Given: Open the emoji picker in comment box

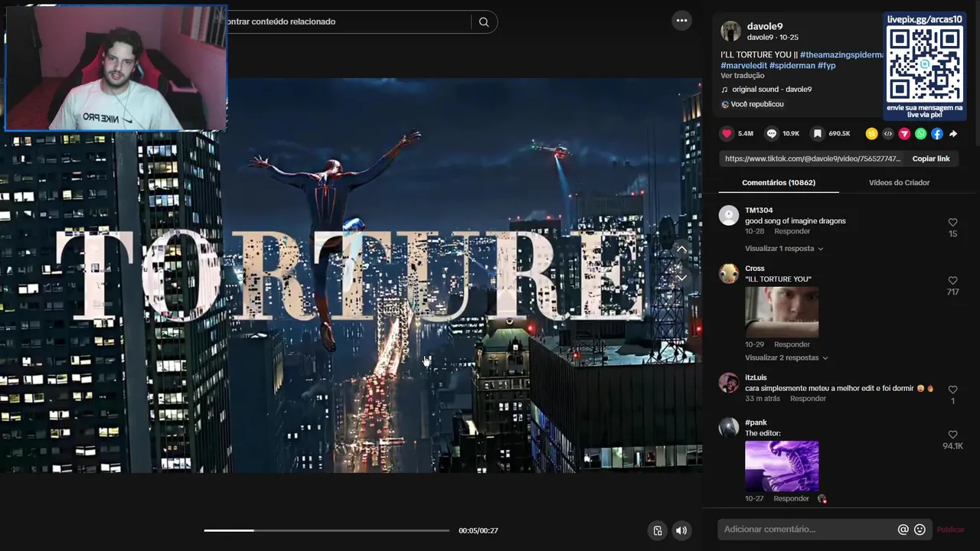Looking at the screenshot, I should 920,530.
